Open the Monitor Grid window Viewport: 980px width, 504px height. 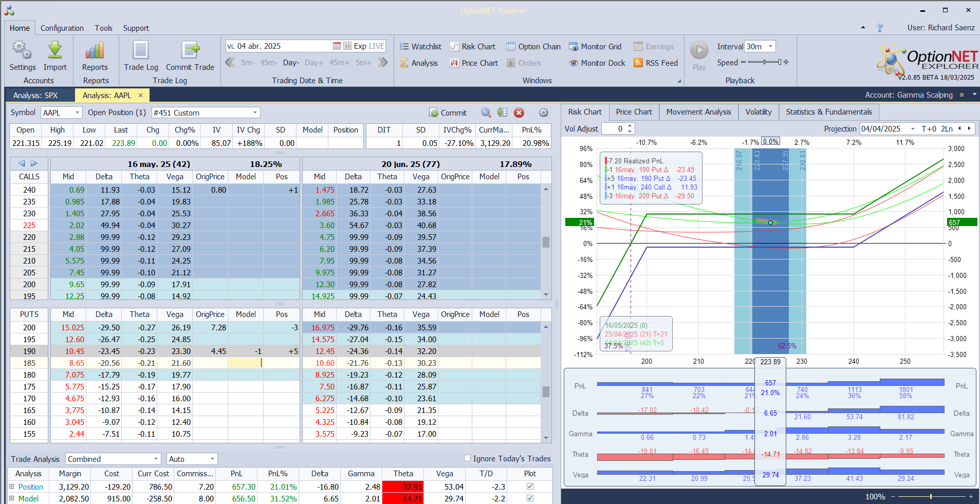595,47
